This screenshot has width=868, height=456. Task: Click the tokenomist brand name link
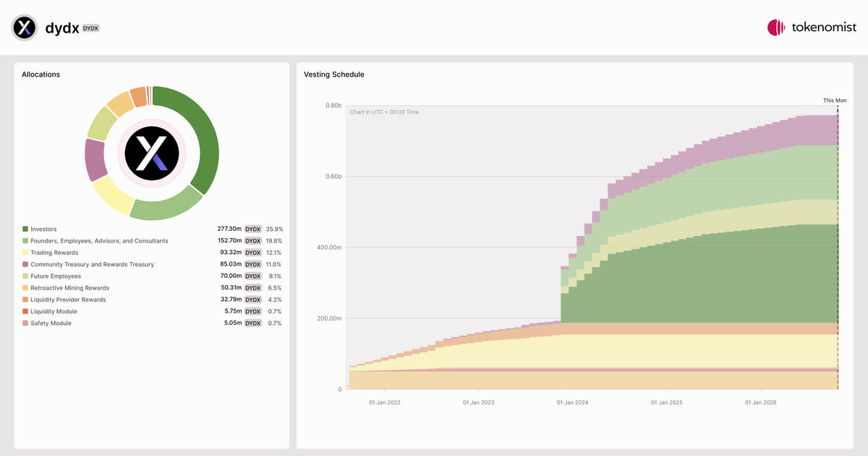tap(824, 28)
